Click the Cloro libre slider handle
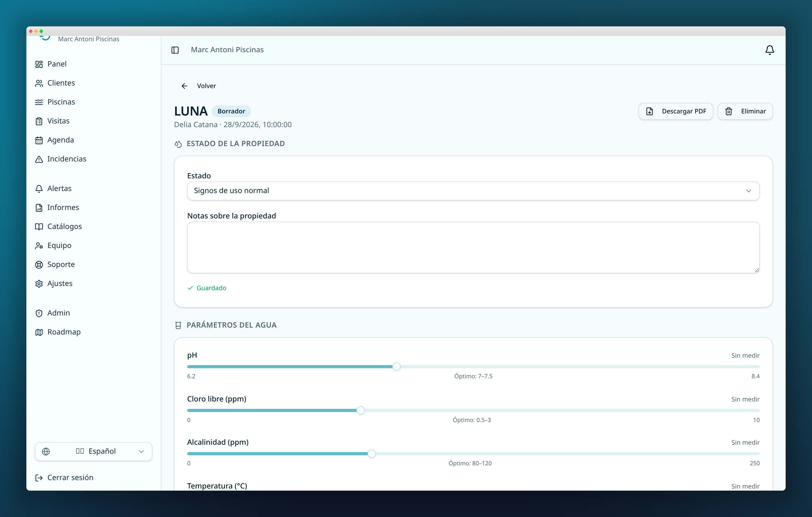Viewport: 812px width, 517px height. [x=360, y=410]
